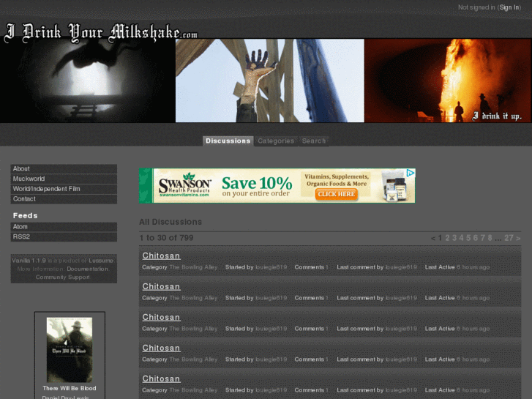Follow the Lussumo link
532x399 pixels.
pos(101,261)
